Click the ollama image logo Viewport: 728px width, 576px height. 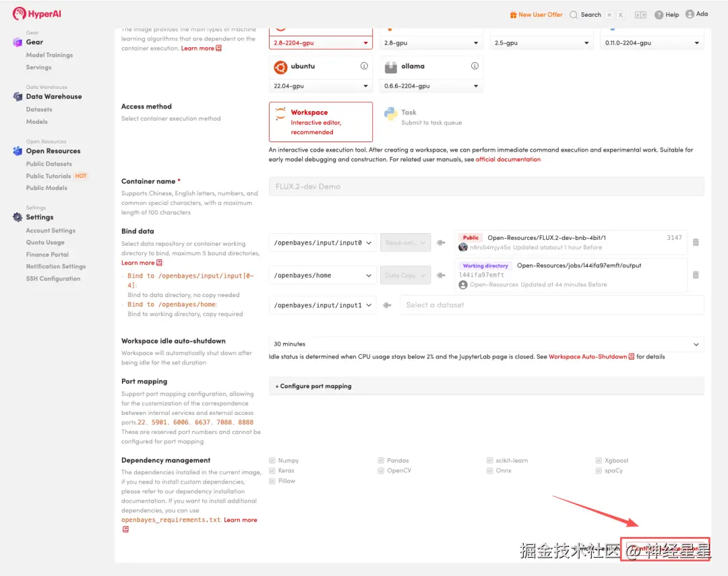[x=391, y=67]
